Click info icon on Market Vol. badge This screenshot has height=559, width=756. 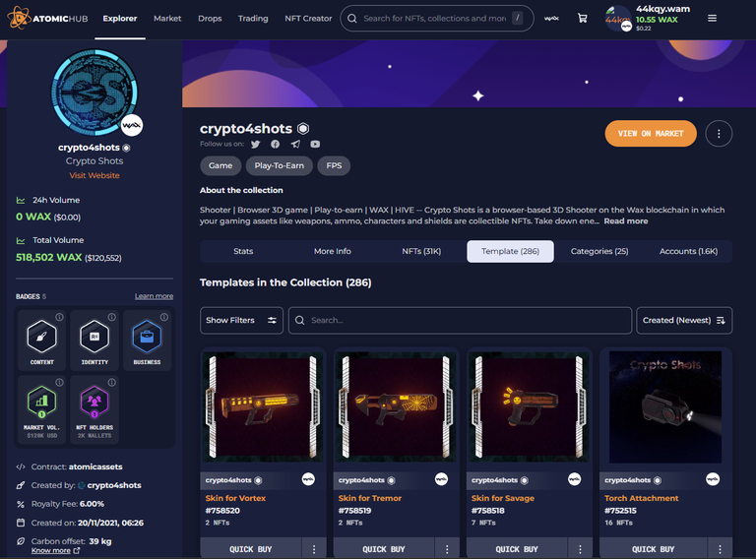[59, 382]
